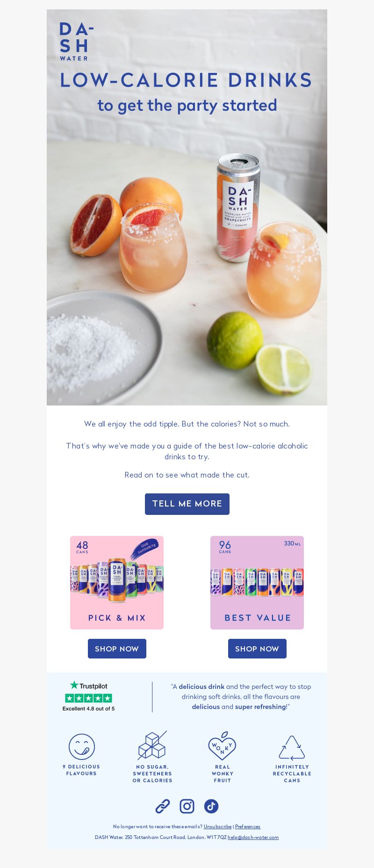Viewport: 374px width, 868px height.
Task: Click the recyclable cans triangle icon
Action: [x=292, y=747]
